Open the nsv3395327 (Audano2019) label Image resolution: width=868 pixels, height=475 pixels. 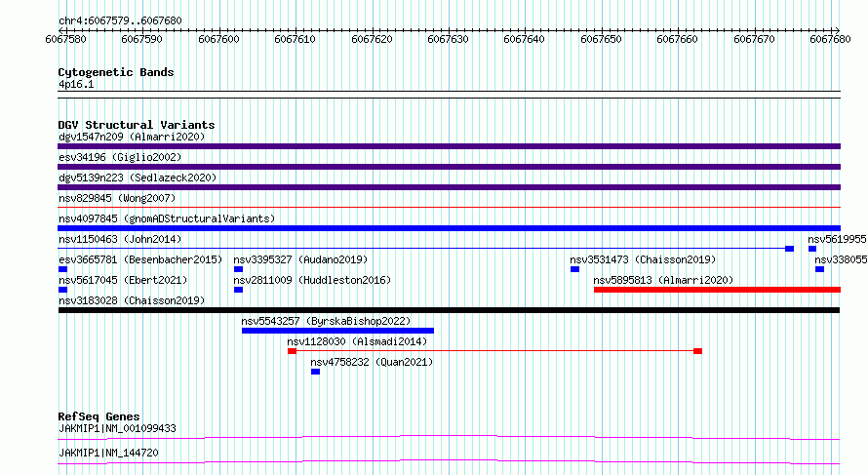point(300,259)
